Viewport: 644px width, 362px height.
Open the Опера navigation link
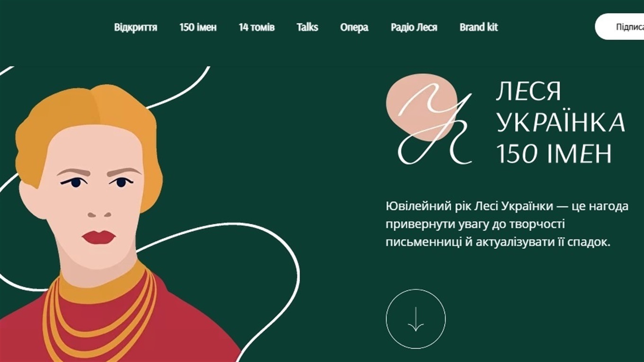click(x=354, y=27)
